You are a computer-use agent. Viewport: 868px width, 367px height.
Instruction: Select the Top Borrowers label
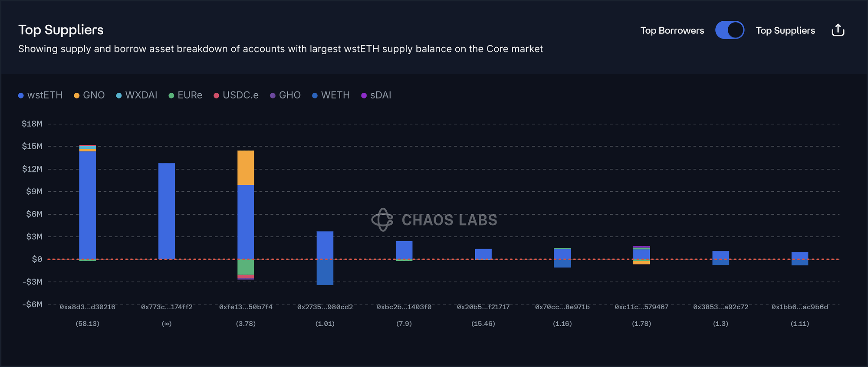pyautogui.click(x=672, y=30)
